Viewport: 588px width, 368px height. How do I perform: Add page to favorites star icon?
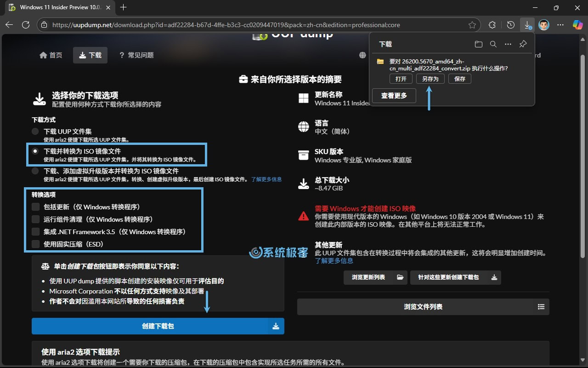tap(472, 25)
